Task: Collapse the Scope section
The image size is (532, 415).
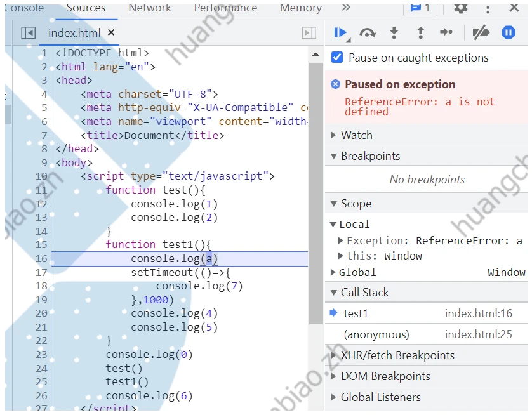Action: tap(426, 204)
